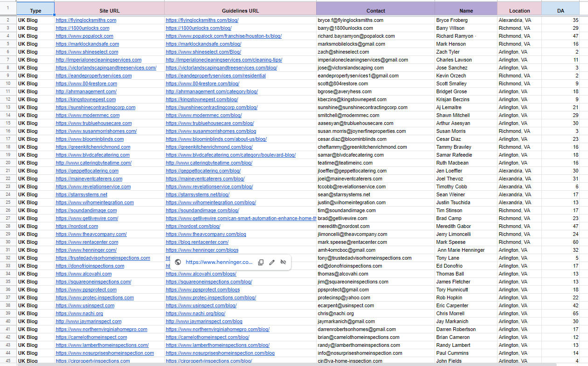Open the http://ahrmanagement.com/category/blog/ link

pyautogui.click(x=212, y=91)
